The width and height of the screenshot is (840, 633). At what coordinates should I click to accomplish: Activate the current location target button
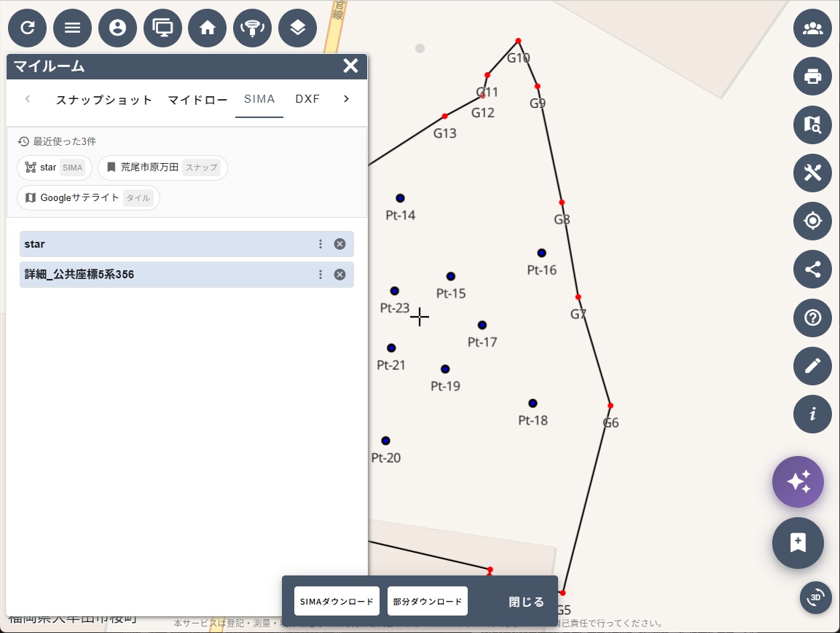pyautogui.click(x=812, y=221)
